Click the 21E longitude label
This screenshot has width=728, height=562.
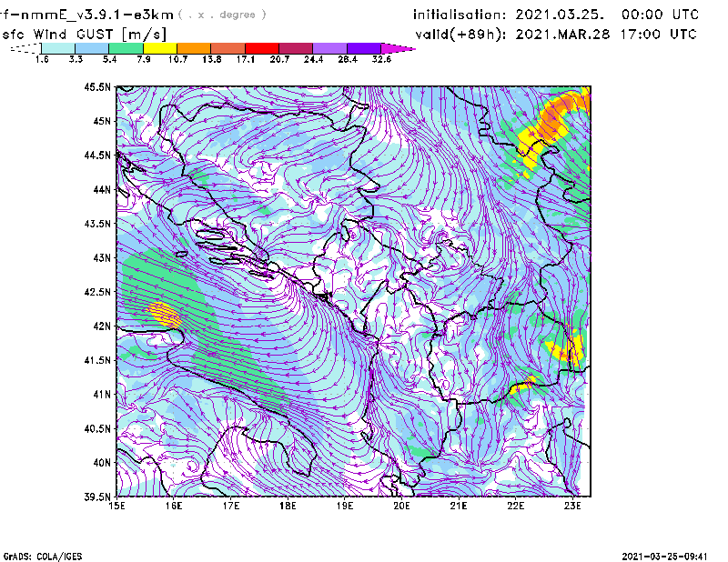(459, 506)
